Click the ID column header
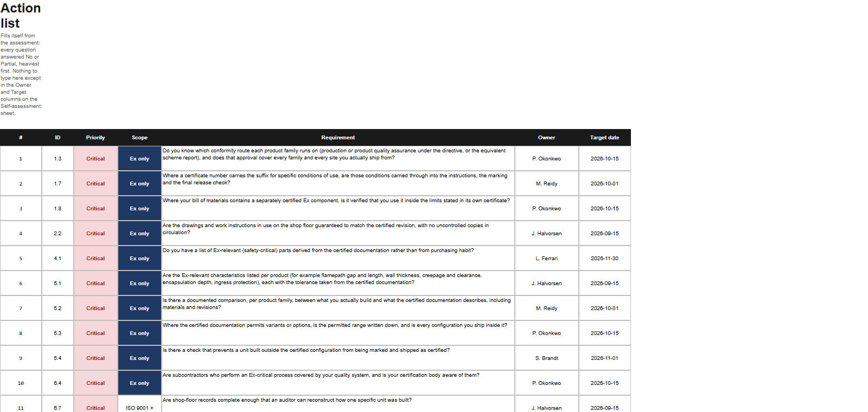Screen dimensions: 868x412 click(58, 138)
